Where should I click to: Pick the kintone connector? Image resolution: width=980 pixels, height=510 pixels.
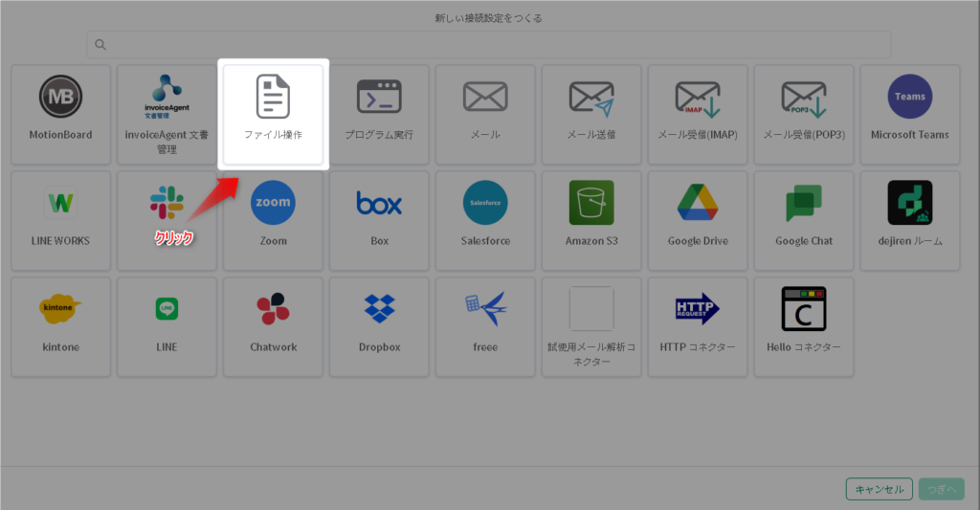pyautogui.click(x=60, y=327)
